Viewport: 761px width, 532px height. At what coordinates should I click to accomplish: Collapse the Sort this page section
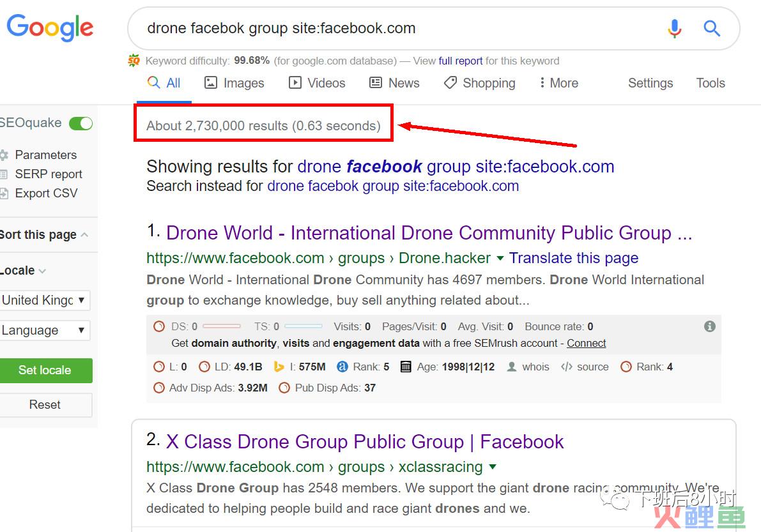[x=84, y=235]
